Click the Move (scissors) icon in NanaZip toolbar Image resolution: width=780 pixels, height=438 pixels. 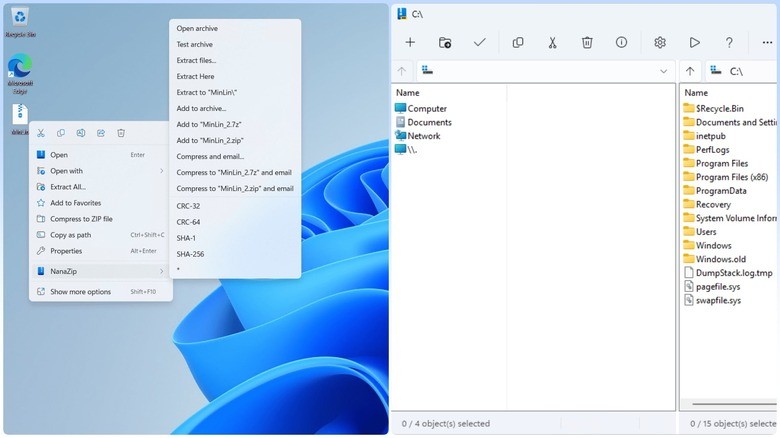click(552, 43)
